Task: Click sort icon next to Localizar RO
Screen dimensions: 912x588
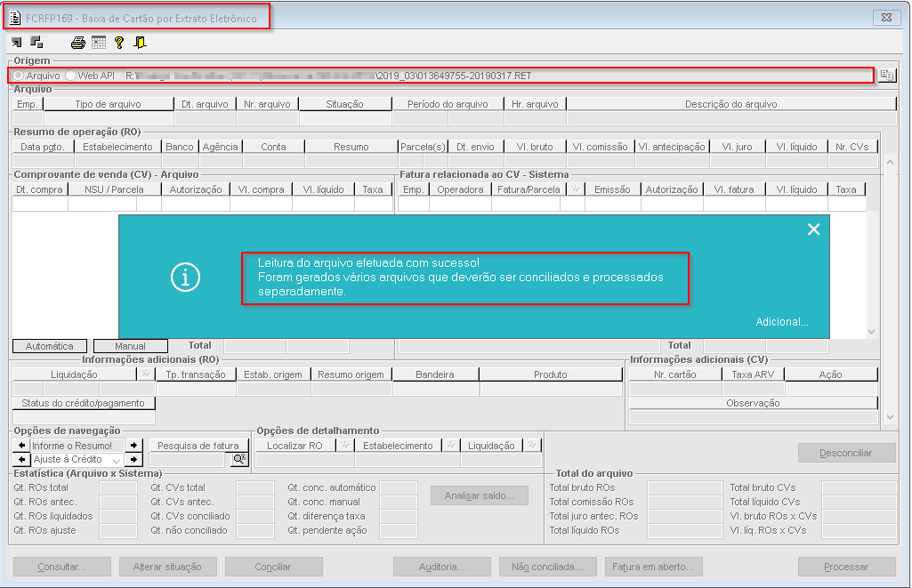Action: (345, 446)
